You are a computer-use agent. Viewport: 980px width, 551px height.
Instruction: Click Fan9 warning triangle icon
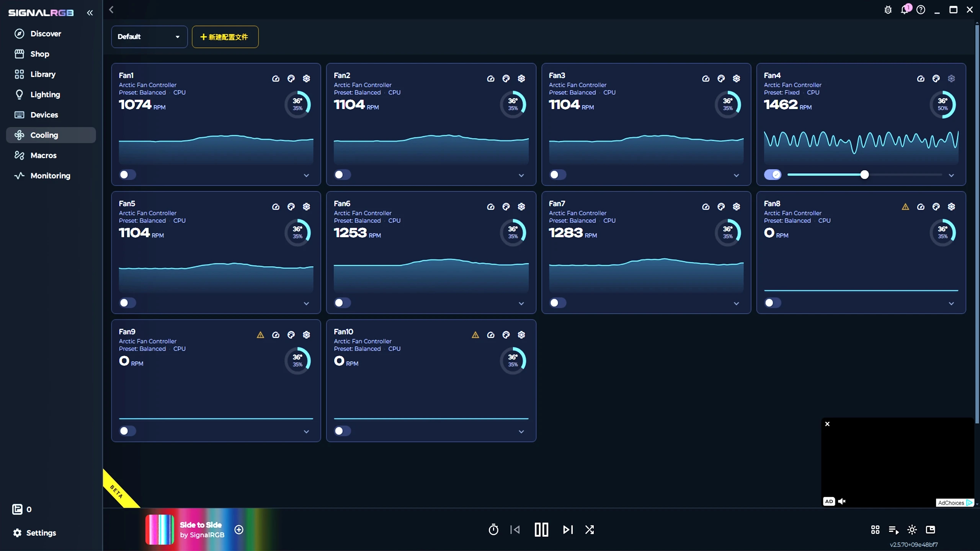coord(260,335)
